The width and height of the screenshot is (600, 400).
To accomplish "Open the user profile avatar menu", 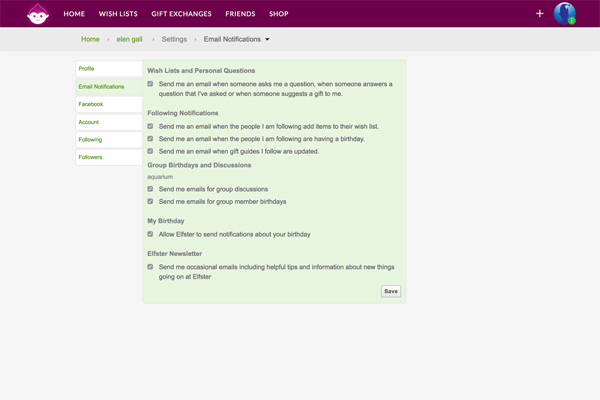I will tap(564, 14).
